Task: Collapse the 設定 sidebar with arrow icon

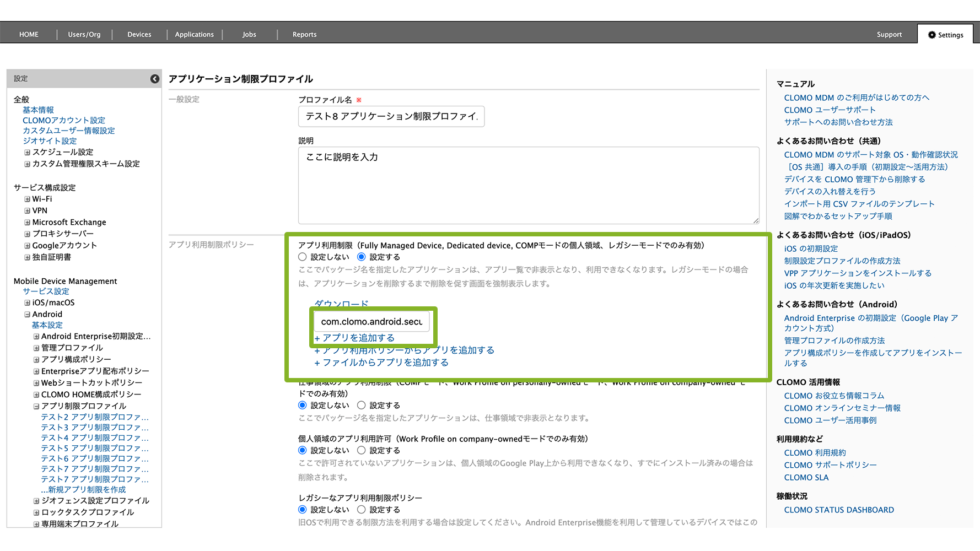Action: [x=155, y=79]
